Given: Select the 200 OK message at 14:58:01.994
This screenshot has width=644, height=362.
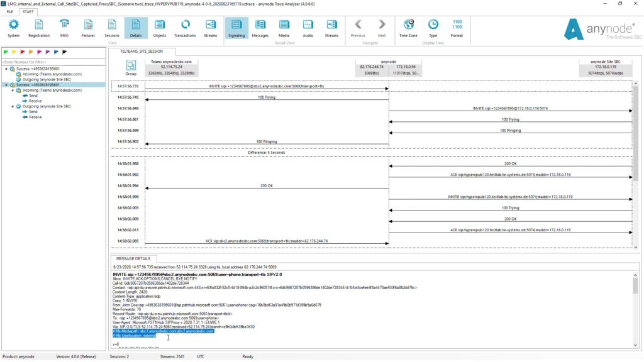Looking at the screenshot, I should pyautogui.click(x=267, y=186).
